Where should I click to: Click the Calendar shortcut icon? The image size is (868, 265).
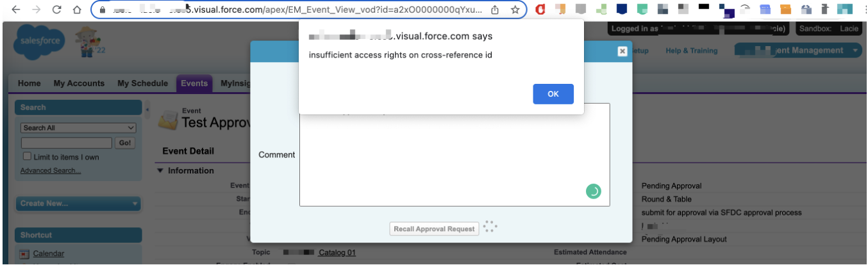25,253
